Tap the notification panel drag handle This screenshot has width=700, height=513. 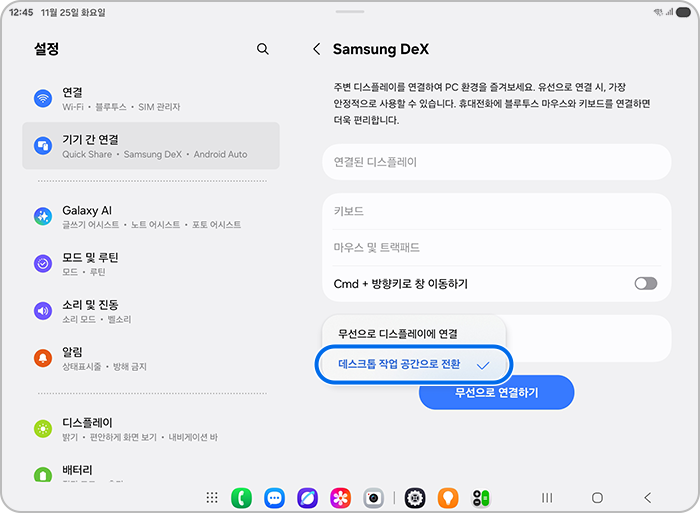pos(350,11)
